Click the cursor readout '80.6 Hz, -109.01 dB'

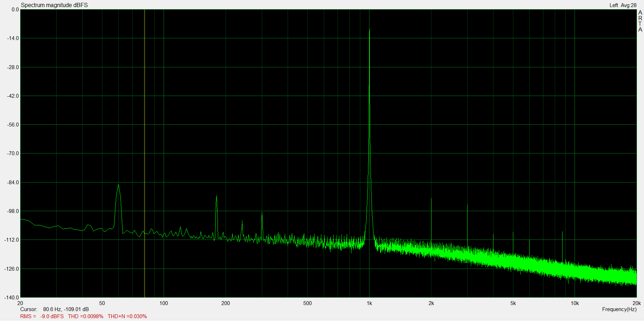tap(66, 309)
